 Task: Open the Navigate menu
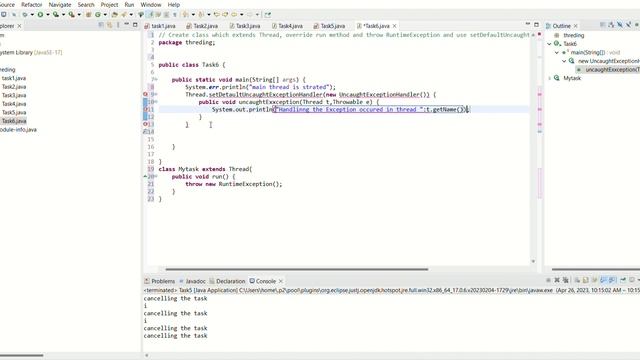[x=60, y=4]
